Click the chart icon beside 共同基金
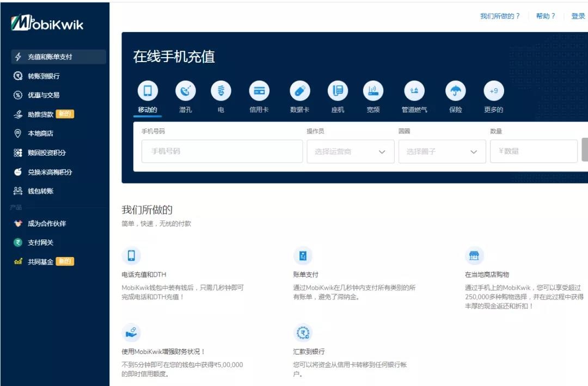The image size is (588, 386). (x=18, y=261)
